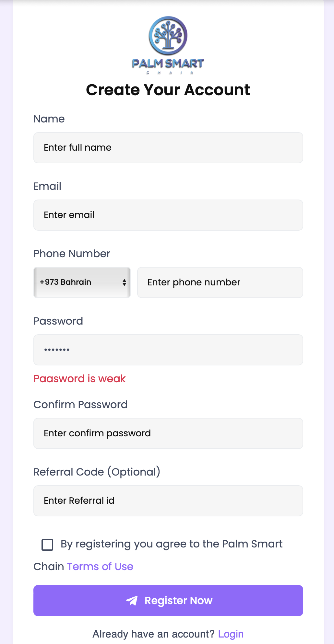This screenshot has width=334, height=644.
Task: Click the Enter Referral id field
Action: coord(168,501)
